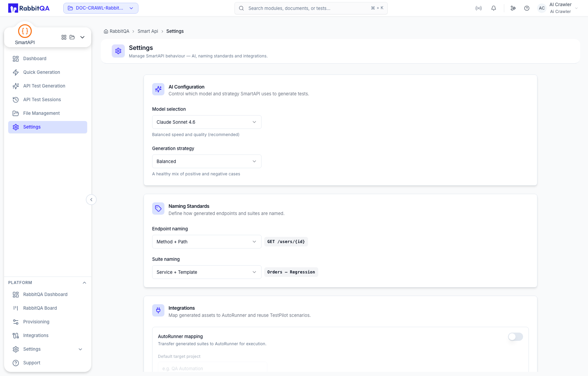Click the Quick Generation lightning icon
Image resolution: width=588 pixels, height=376 pixels.
click(16, 72)
